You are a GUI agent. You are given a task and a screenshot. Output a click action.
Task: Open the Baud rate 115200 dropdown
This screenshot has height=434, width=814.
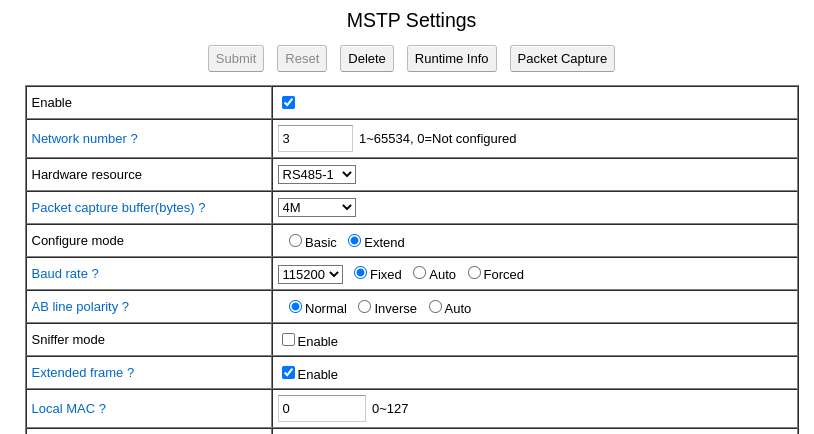tap(310, 274)
